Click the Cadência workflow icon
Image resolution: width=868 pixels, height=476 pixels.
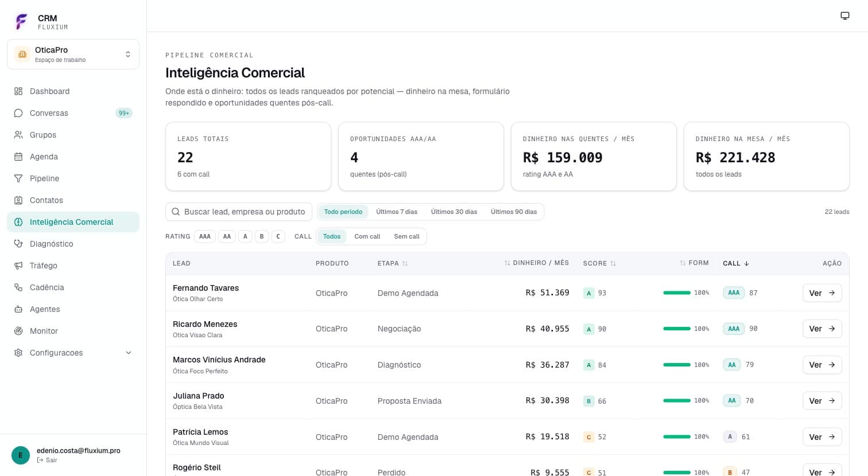[x=18, y=287]
